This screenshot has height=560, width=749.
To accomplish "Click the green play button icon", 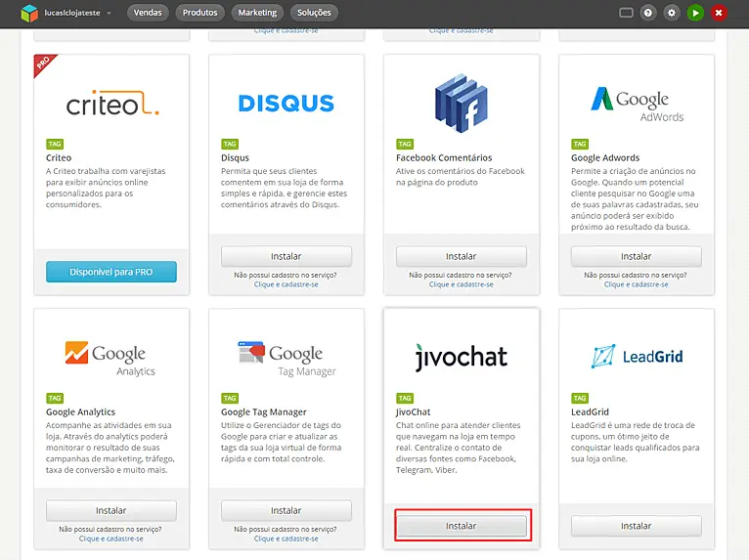I will coord(695,13).
